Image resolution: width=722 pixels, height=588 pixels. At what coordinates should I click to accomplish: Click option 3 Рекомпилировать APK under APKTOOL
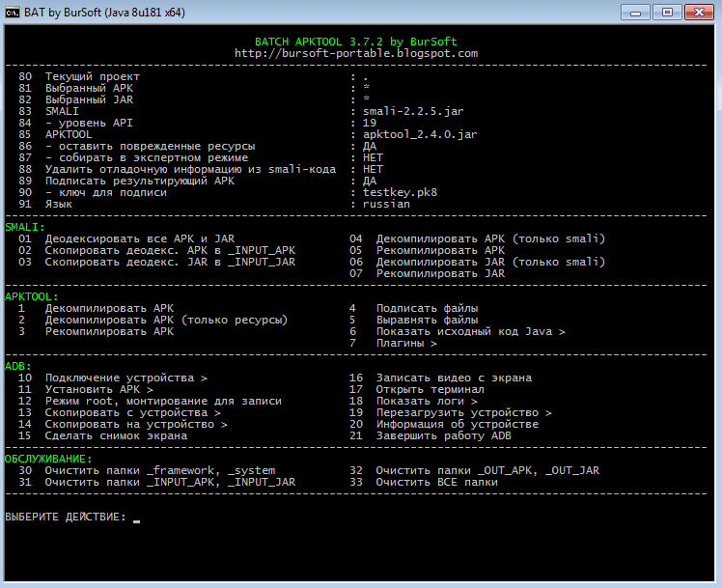pos(97,331)
